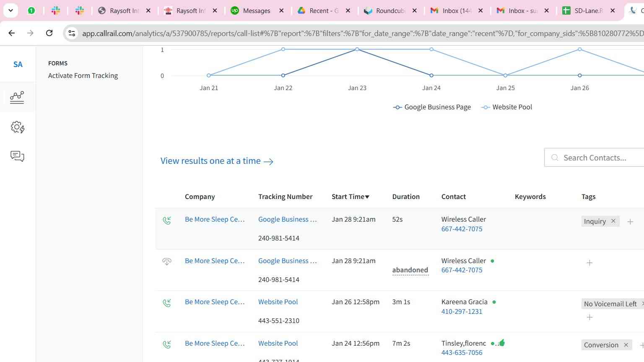
Task: Click View results one at a time
Action: tap(217, 161)
